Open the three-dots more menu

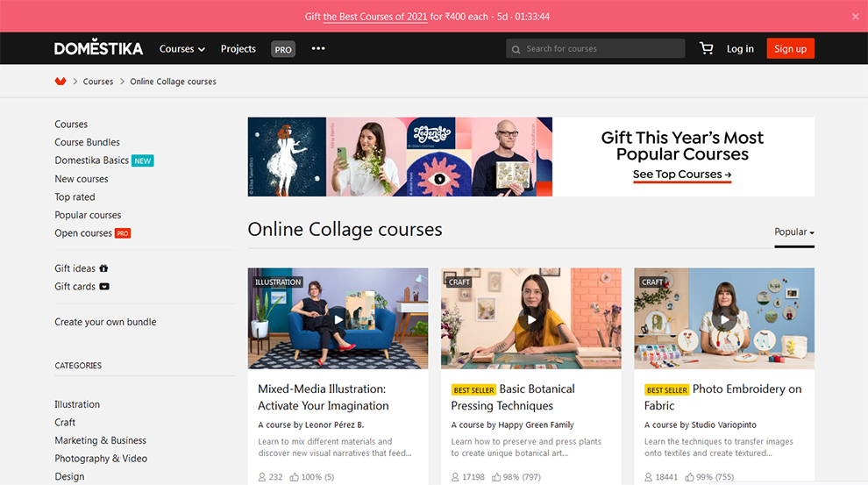coord(318,48)
